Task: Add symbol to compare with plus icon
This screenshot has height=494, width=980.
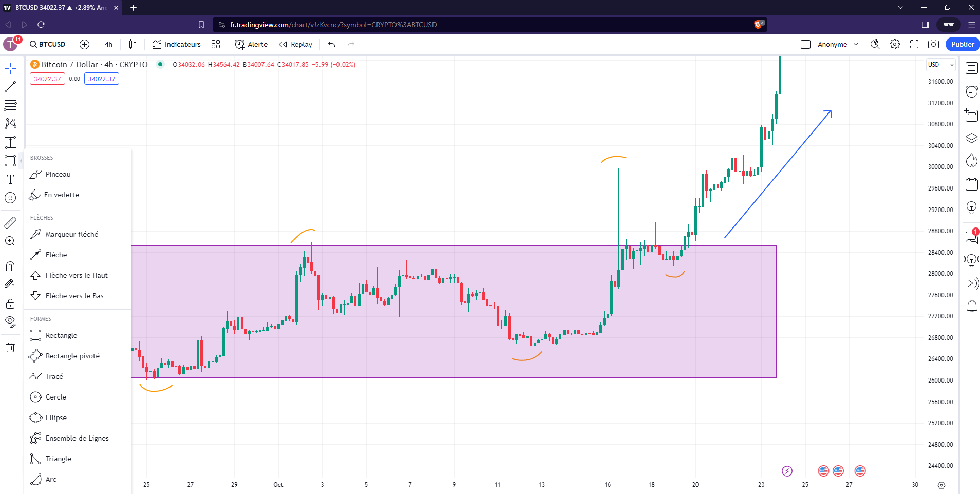Action: 85,44
